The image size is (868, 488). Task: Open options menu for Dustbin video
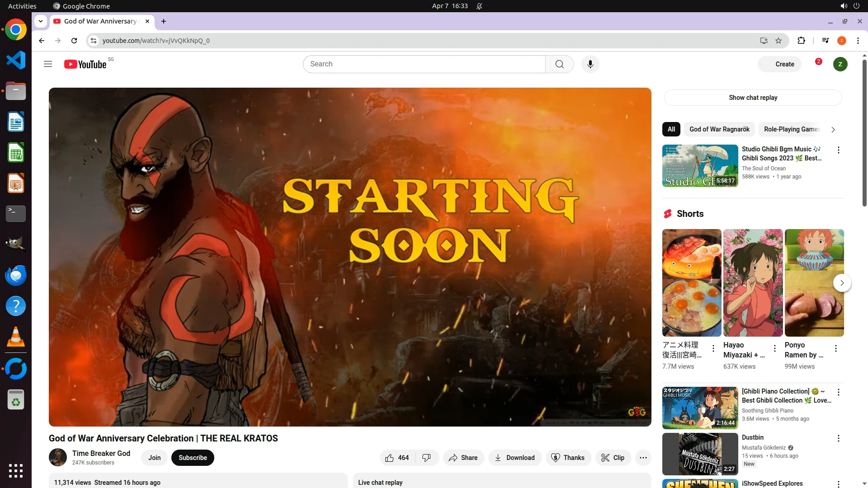point(838,438)
